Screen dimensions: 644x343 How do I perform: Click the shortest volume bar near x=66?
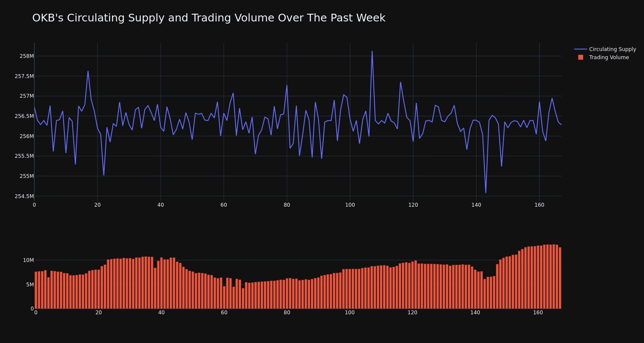[x=243, y=298]
